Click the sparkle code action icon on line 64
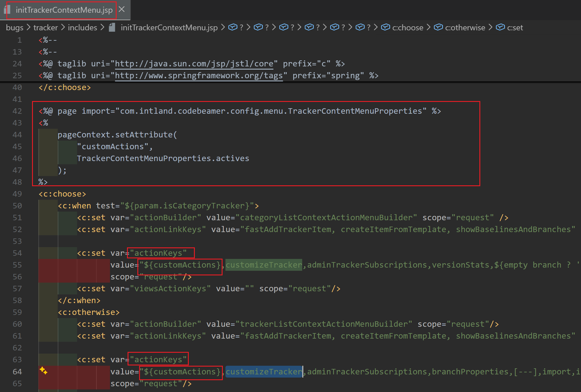The image size is (581, 392). [x=43, y=370]
